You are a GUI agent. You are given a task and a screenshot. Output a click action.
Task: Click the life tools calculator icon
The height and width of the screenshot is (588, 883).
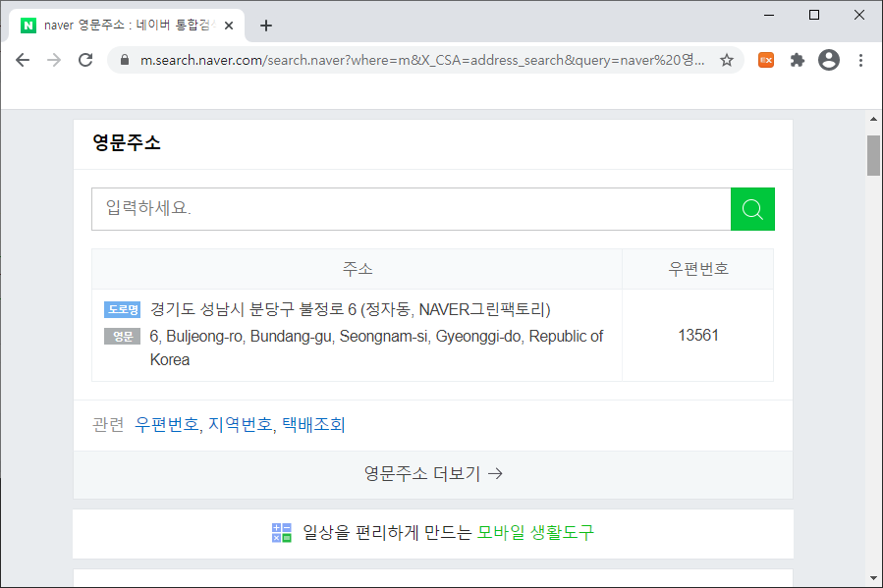click(x=282, y=532)
